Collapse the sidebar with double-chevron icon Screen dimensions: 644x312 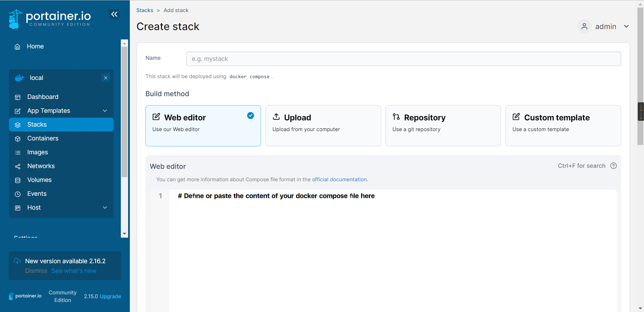pos(114,14)
